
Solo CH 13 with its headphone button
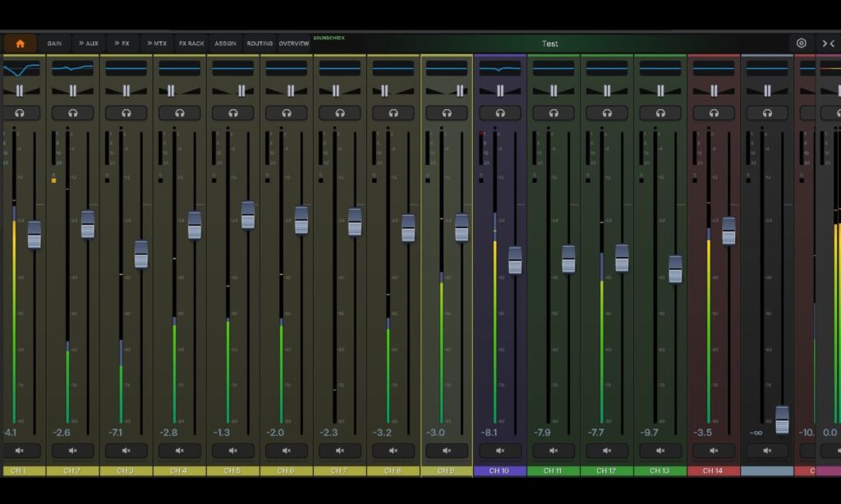point(660,112)
